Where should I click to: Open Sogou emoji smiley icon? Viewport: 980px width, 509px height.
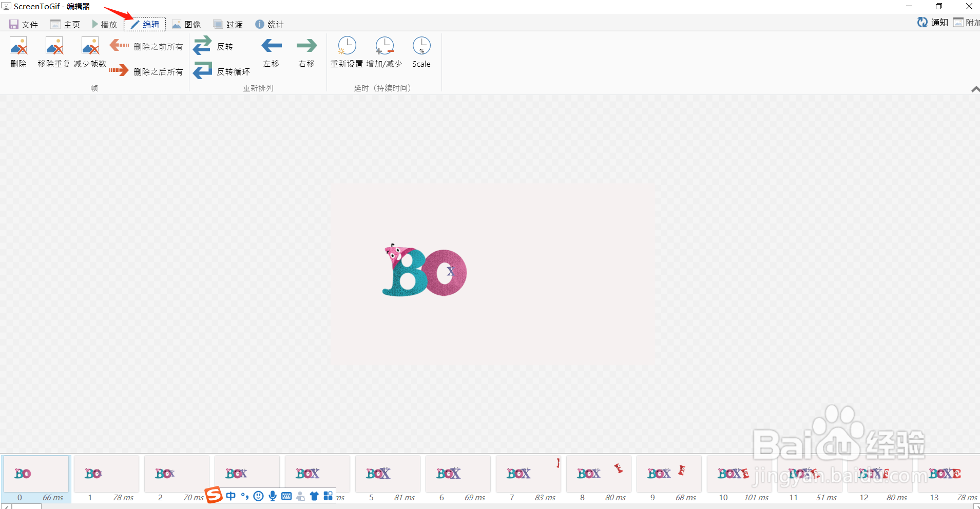tap(259, 496)
